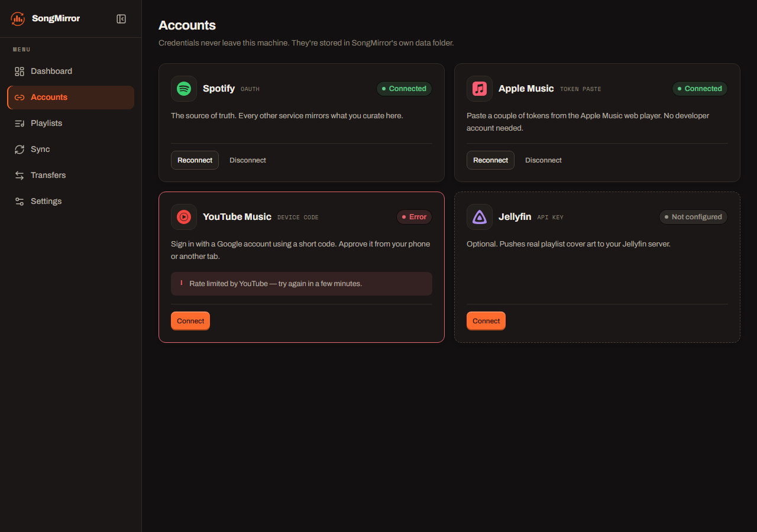Image resolution: width=757 pixels, height=532 pixels.
Task: Click the Spotify service logo
Action: tap(184, 89)
